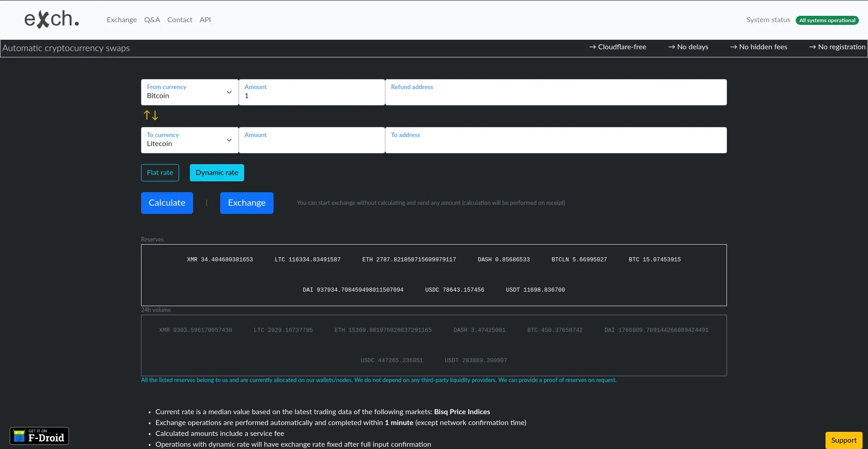Open the F-Droid download badge
Screen dimensions: 868x449
point(39,436)
